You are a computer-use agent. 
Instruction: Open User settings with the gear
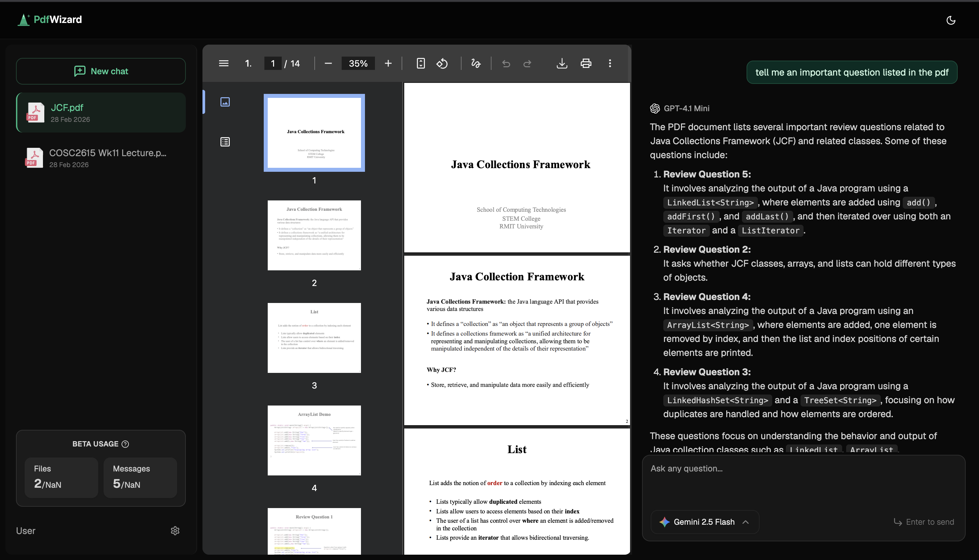point(175,531)
